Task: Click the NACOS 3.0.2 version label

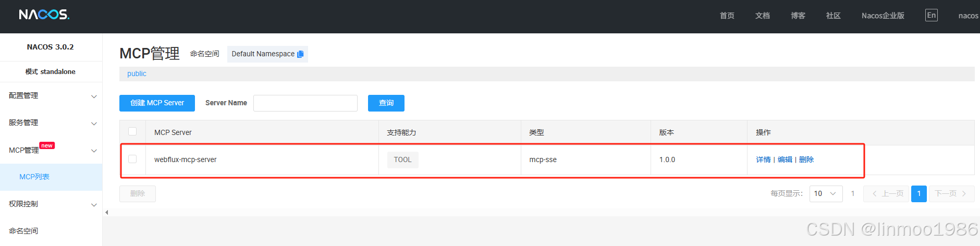Action: click(51, 47)
